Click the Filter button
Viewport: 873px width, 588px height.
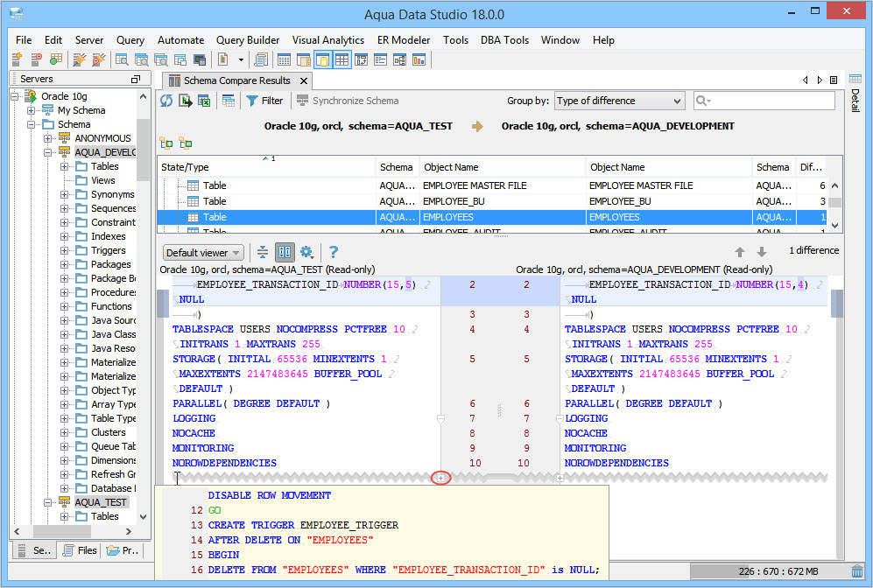pos(264,101)
